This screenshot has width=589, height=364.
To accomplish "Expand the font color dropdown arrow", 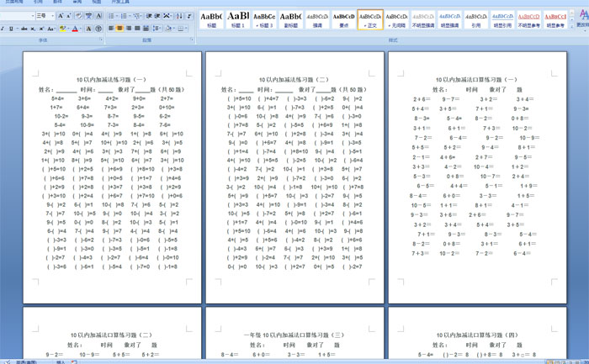I will point(81,29).
